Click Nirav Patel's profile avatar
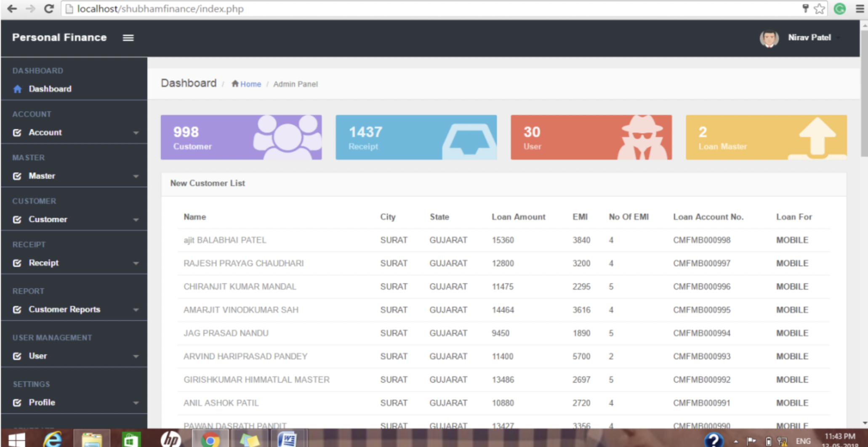This screenshot has height=447, width=868. (x=769, y=38)
